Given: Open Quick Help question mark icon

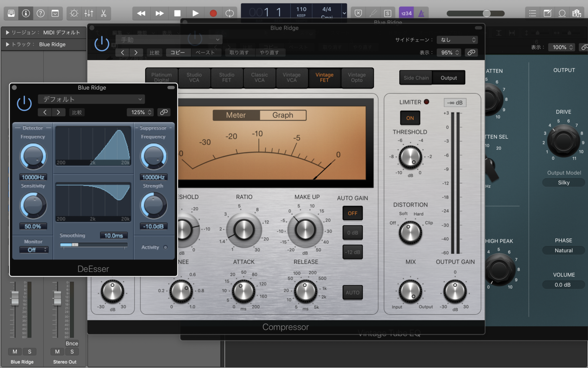Looking at the screenshot, I should (40, 13).
